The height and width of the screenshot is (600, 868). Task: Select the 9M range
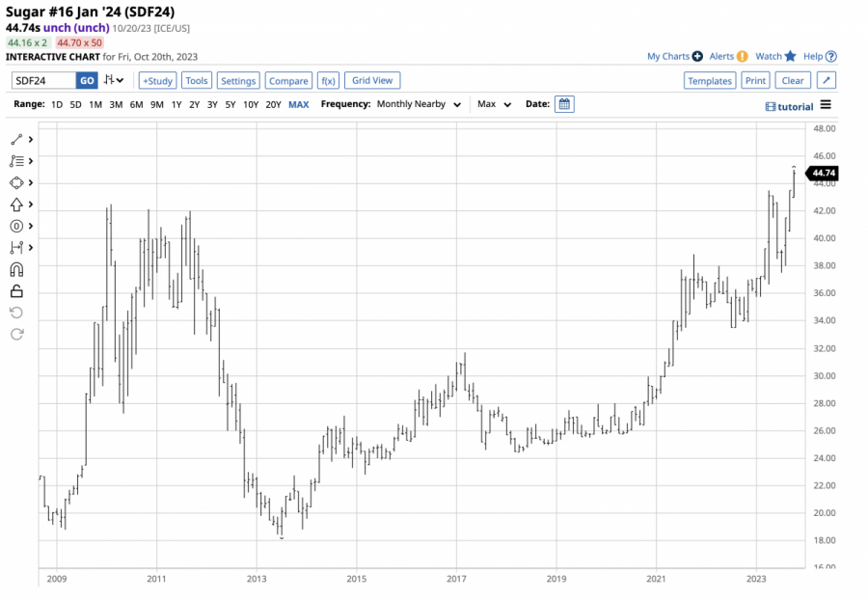click(x=156, y=104)
